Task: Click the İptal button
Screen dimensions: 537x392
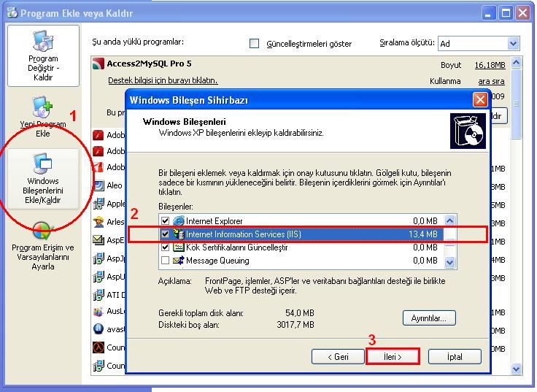Action: 455,357
